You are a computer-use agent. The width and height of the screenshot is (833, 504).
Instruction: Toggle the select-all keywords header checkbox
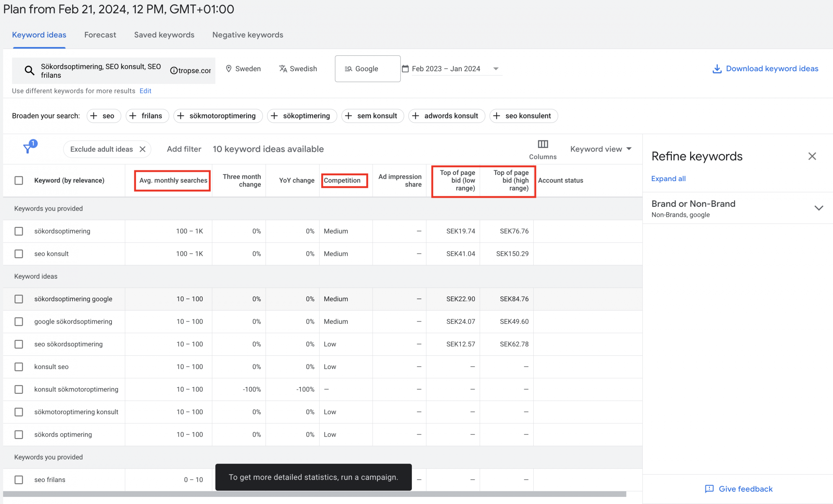pyautogui.click(x=19, y=180)
